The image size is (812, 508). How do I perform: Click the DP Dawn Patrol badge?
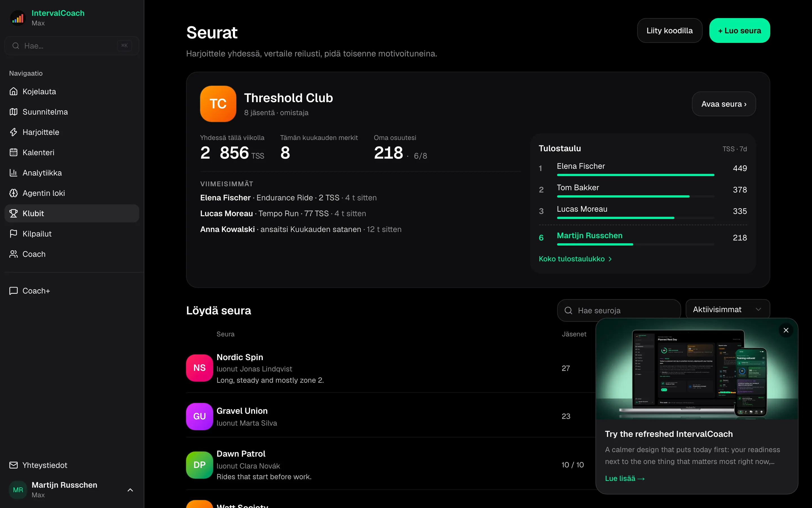[x=199, y=465]
